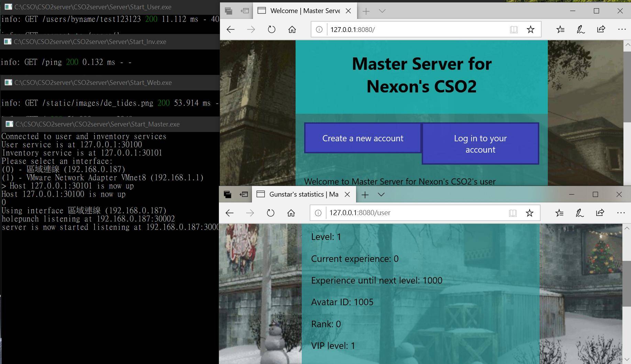Add 127.0.0.1:8080/ to favorites

(x=531, y=30)
